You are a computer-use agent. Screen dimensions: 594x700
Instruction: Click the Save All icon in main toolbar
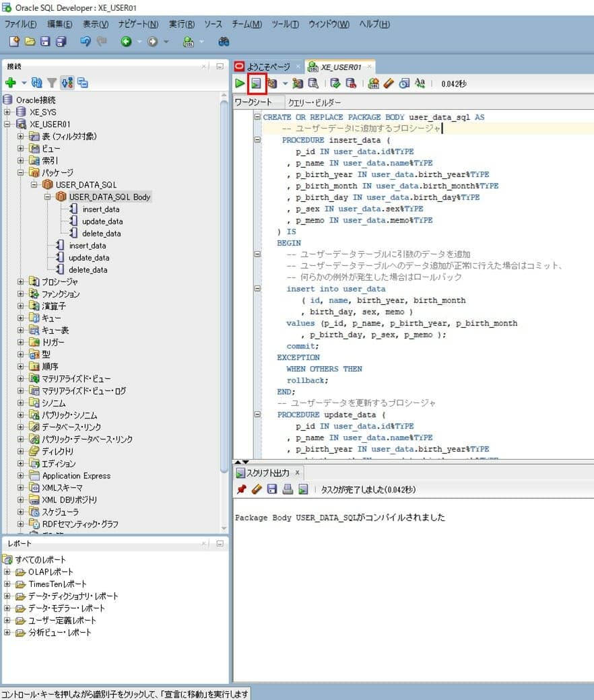[61, 42]
